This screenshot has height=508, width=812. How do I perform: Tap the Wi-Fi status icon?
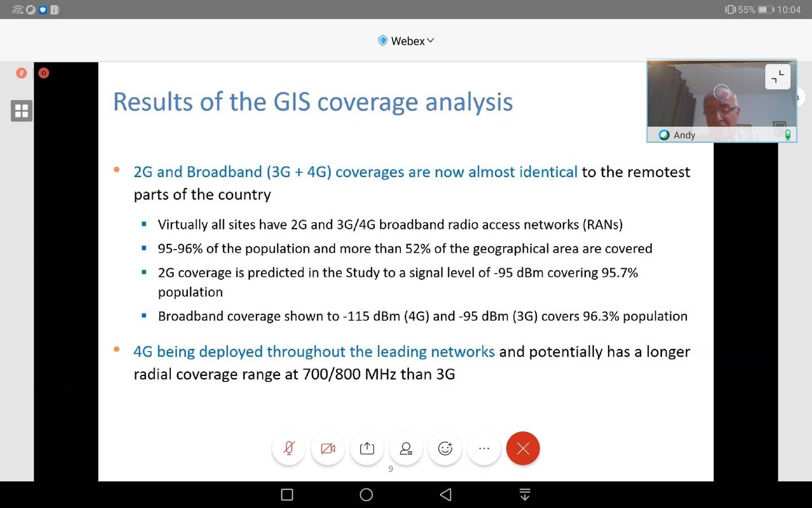tap(18, 10)
